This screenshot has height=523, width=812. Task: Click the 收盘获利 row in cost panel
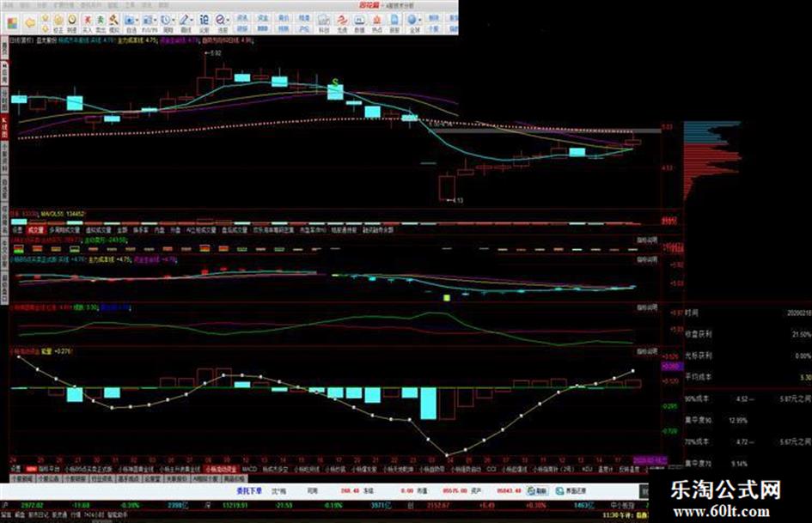pyautogui.click(x=748, y=335)
